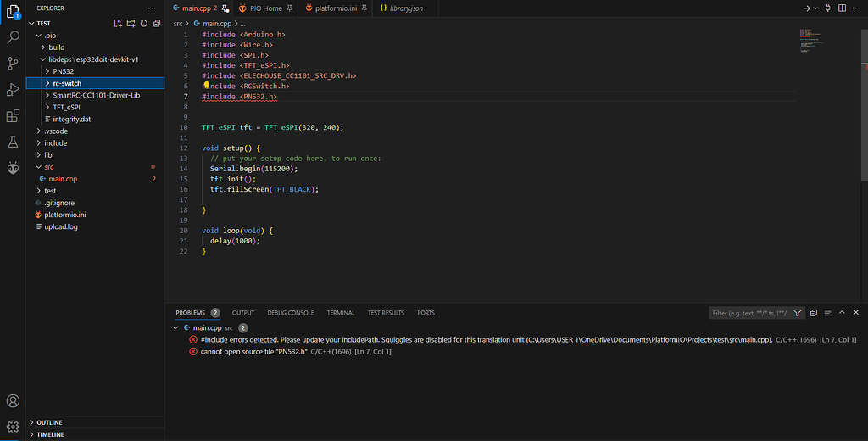Click in the Problems filter text field
The width and height of the screenshot is (868, 441).
[x=750, y=313]
